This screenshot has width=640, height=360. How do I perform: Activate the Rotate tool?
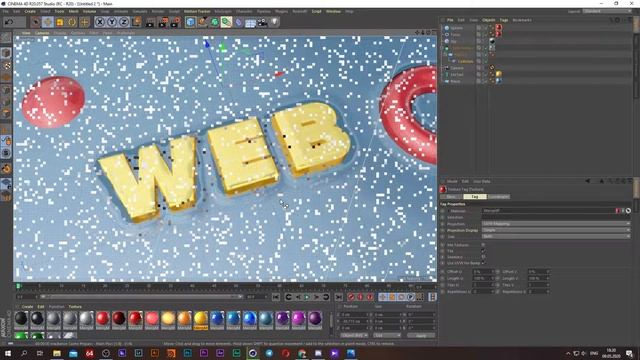pyautogui.click(x=72, y=22)
